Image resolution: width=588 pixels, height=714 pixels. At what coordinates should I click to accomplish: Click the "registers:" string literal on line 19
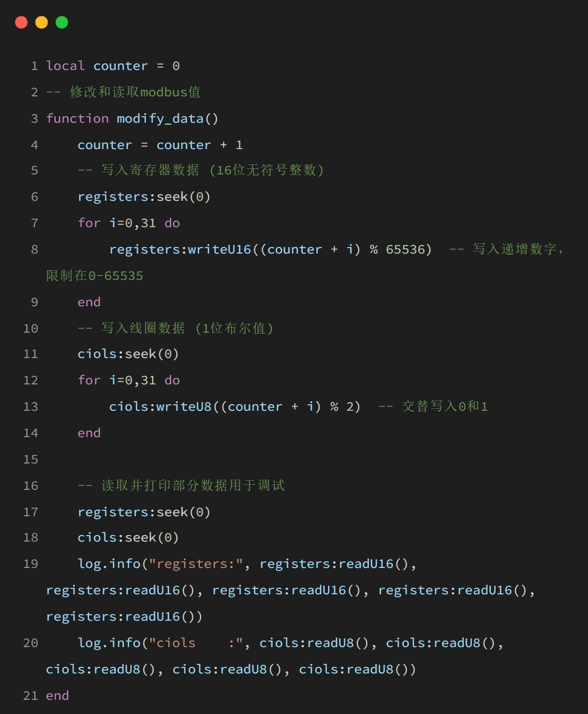pyautogui.click(x=196, y=564)
